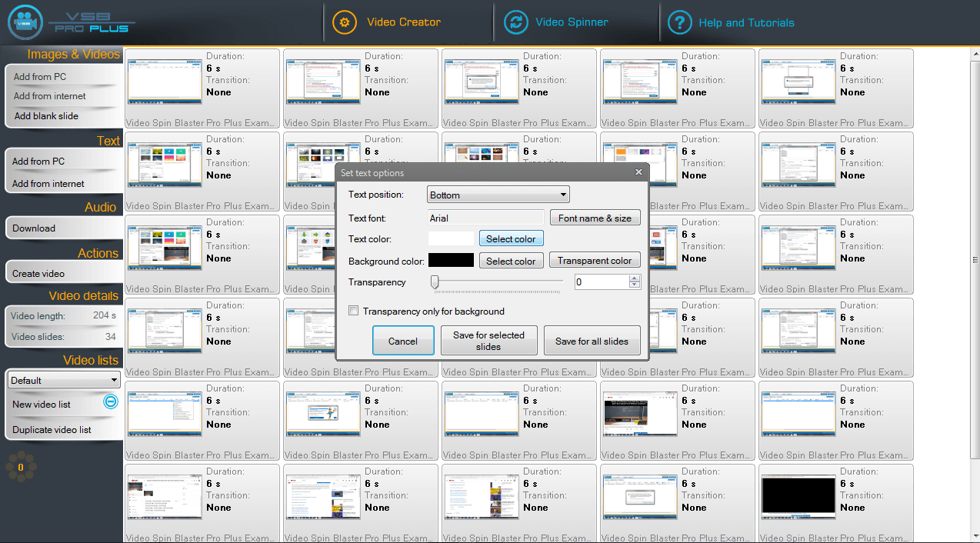The width and height of the screenshot is (980, 543).
Task: Close the Set text options dialog
Action: pyautogui.click(x=638, y=172)
